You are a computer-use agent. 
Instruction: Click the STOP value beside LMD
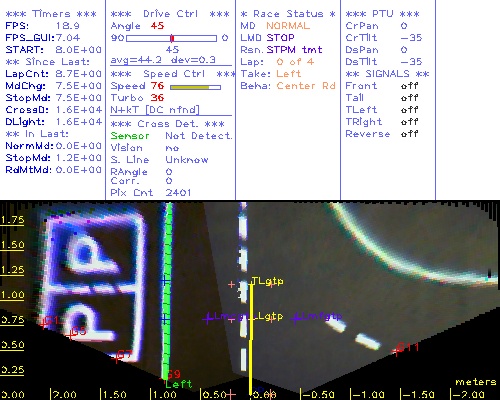coord(280,38)
